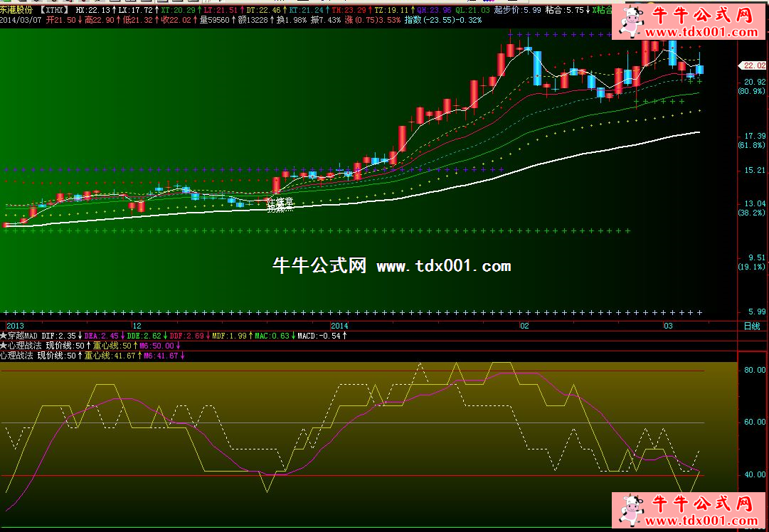Click the 02 month marker on timeline

point(524,325)
